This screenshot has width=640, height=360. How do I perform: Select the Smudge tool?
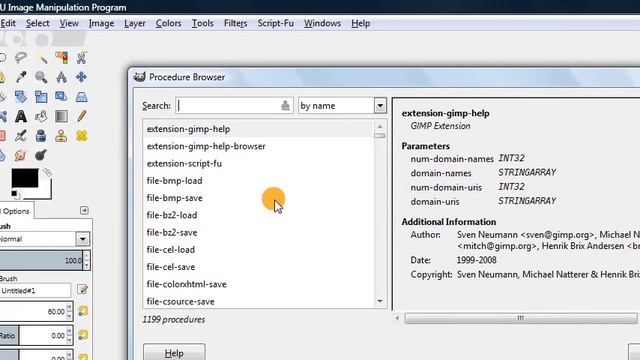point(21,156)
